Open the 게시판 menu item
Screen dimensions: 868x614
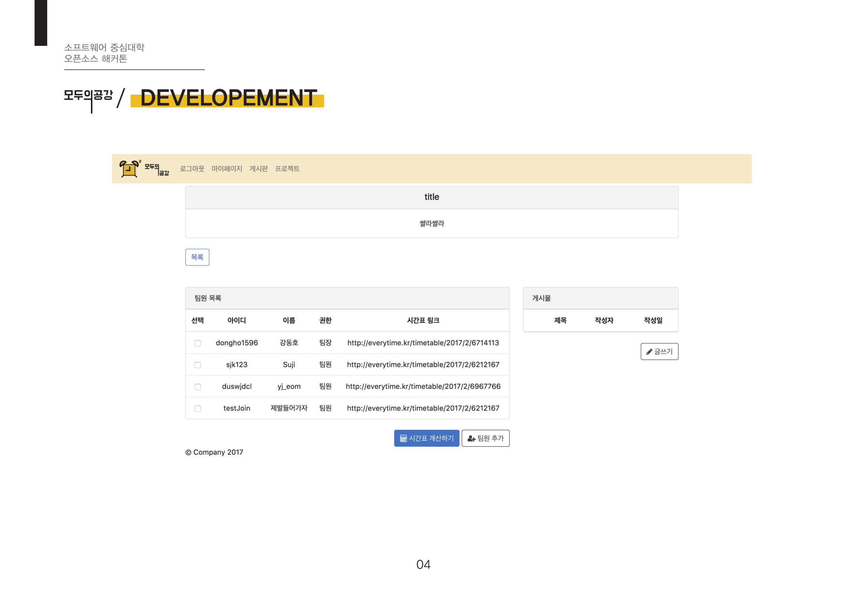click(259, 169)
